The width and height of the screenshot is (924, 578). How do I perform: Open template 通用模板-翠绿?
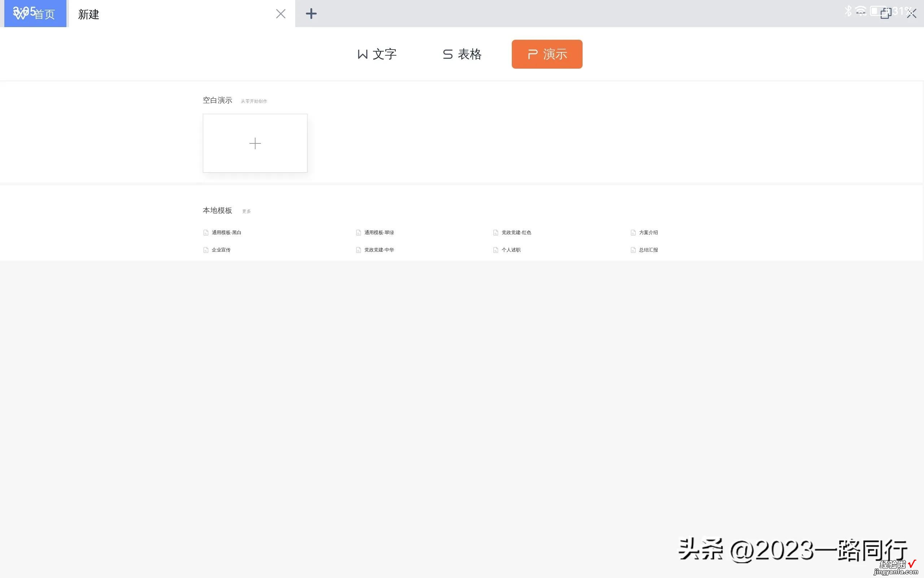[x=379, y=232]
